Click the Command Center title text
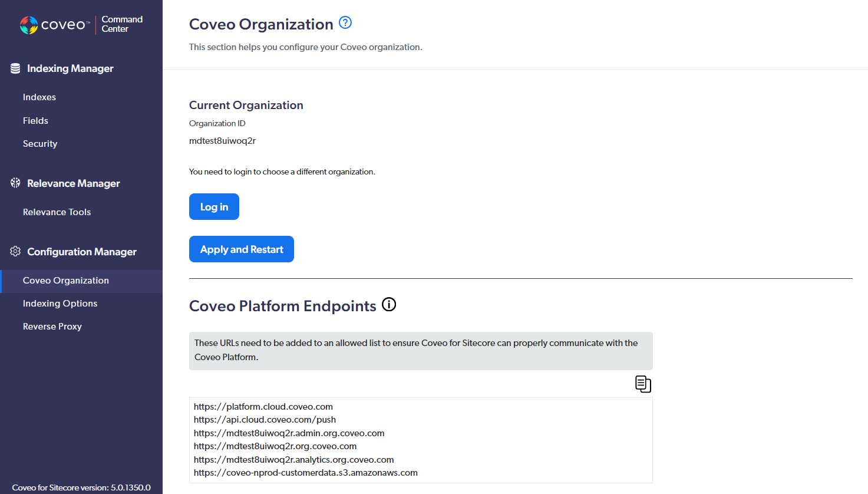Image resolution: width=868 pixels, height=494 pixels. point(122,24)
